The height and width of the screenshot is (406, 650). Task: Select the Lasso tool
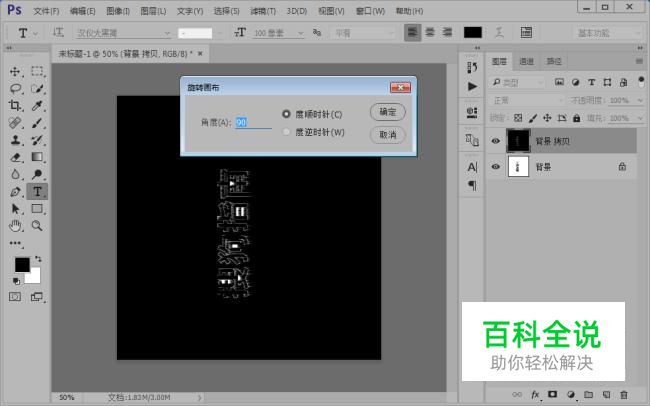15,88
